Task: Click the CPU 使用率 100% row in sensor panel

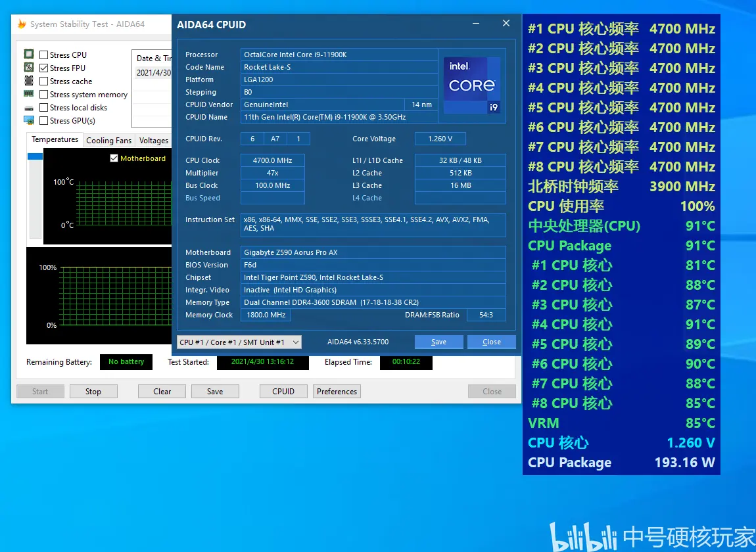Action: tap(621, 206)
